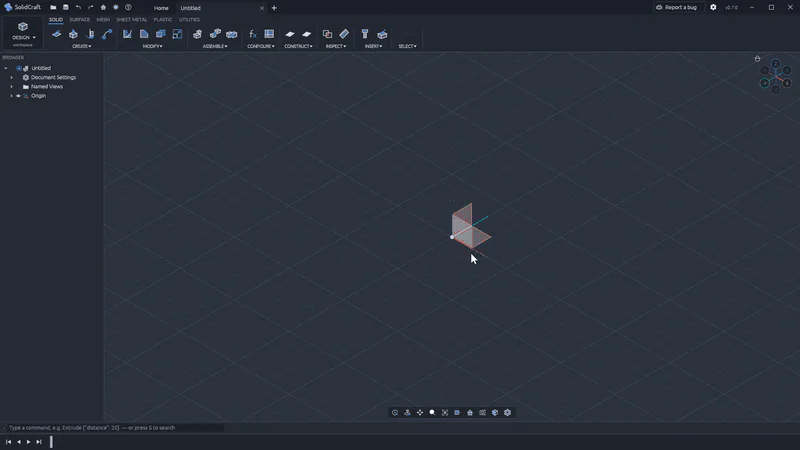The image size is (800, 450).
Task: Open the CREATE dropdown menu
Action: coord(82,46)
